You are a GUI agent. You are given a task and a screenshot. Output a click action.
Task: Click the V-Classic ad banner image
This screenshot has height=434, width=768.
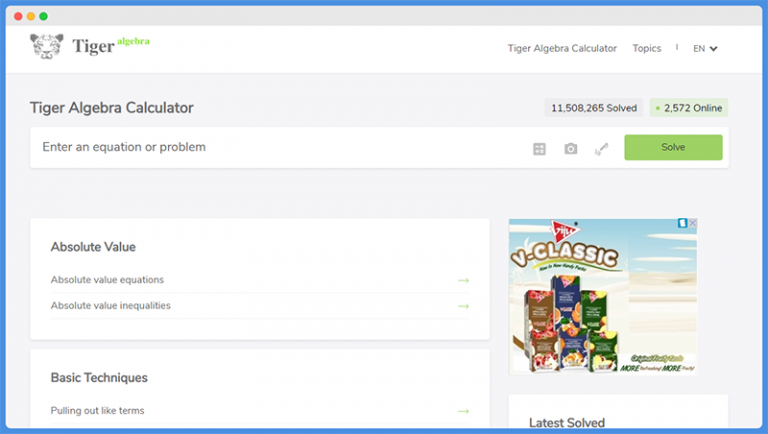602,297
